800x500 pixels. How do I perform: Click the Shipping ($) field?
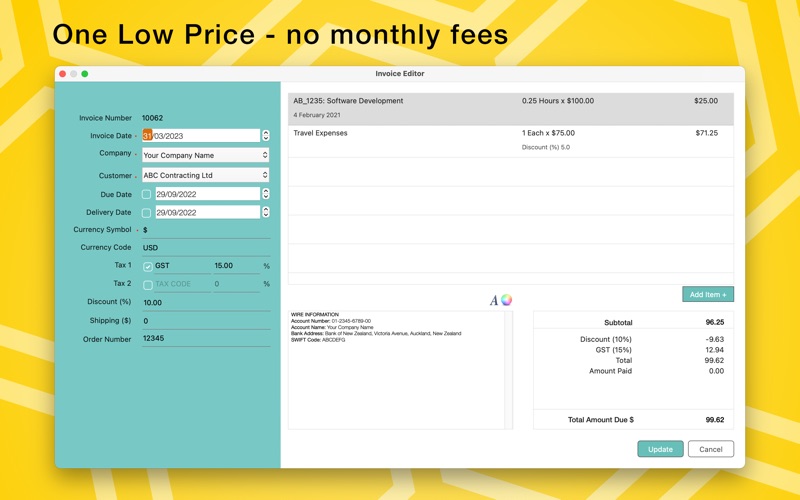pos(206,321)
